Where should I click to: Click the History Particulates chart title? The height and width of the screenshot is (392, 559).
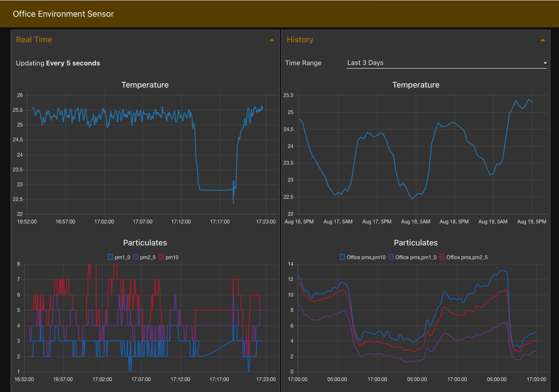point(416,243)
